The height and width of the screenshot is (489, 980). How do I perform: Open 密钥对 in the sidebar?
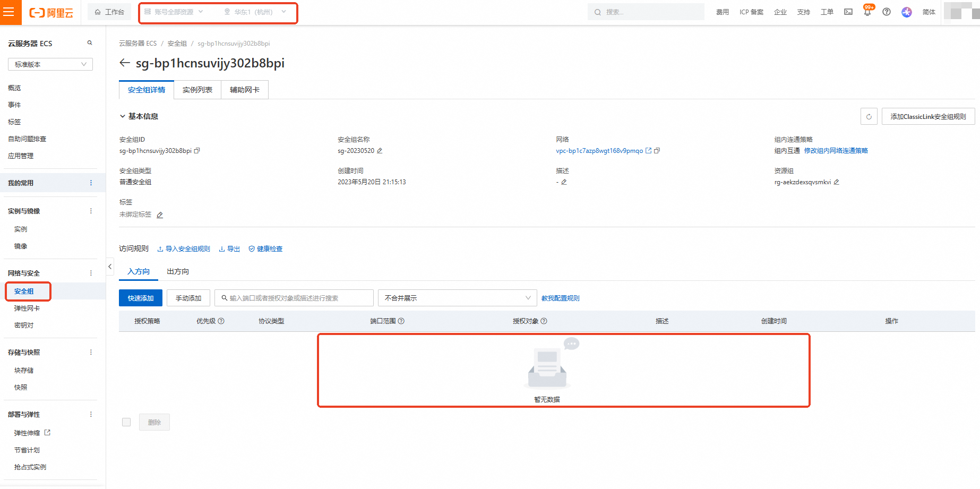[24, 325]
